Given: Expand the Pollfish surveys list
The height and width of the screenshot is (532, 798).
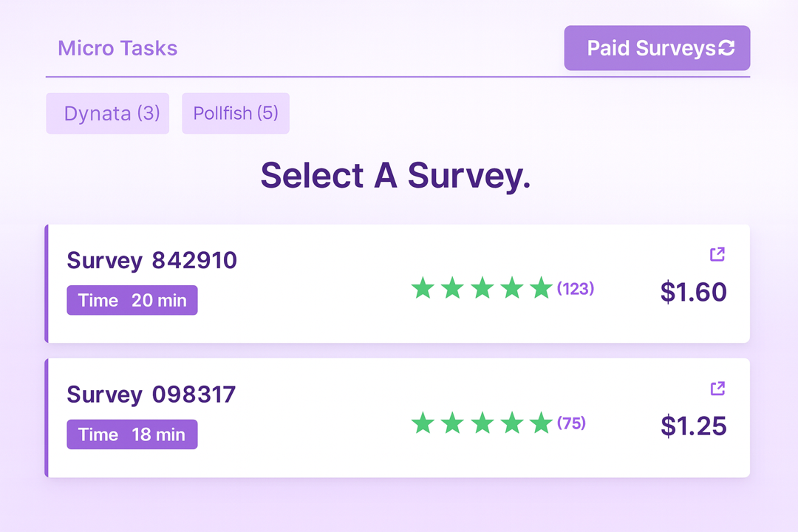Looking at the screenshot, I should pyautogui.click(x=235, y=113).
